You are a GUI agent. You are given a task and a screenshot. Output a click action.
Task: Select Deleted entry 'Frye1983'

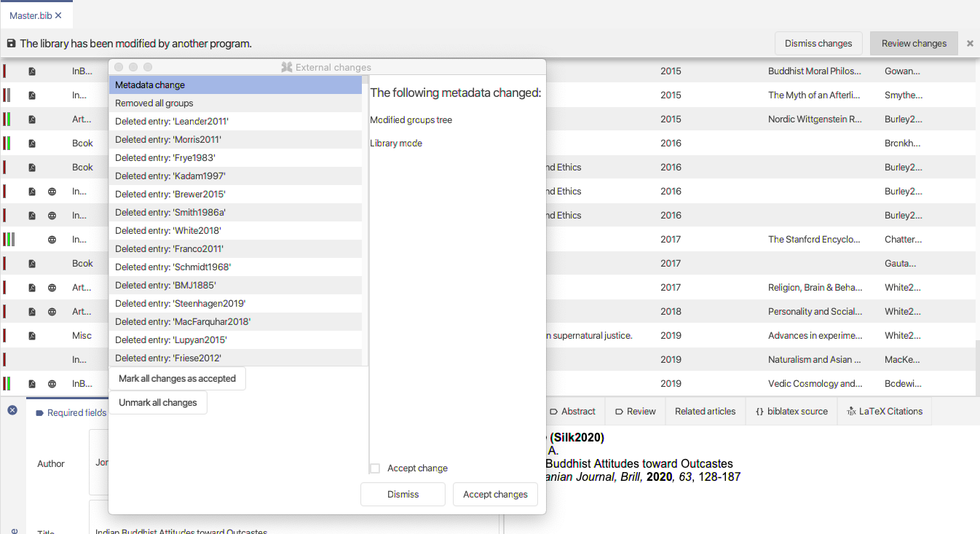(235, 158)
